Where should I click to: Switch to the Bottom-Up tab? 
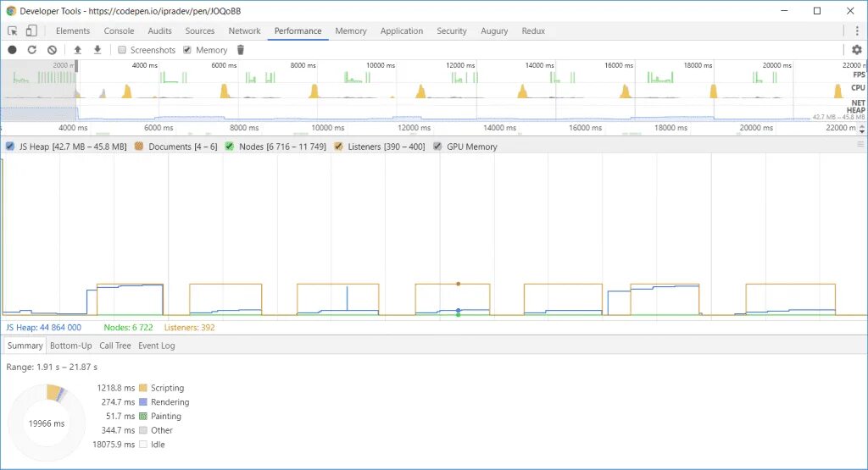pyautogui.click(x=71, y=346)
